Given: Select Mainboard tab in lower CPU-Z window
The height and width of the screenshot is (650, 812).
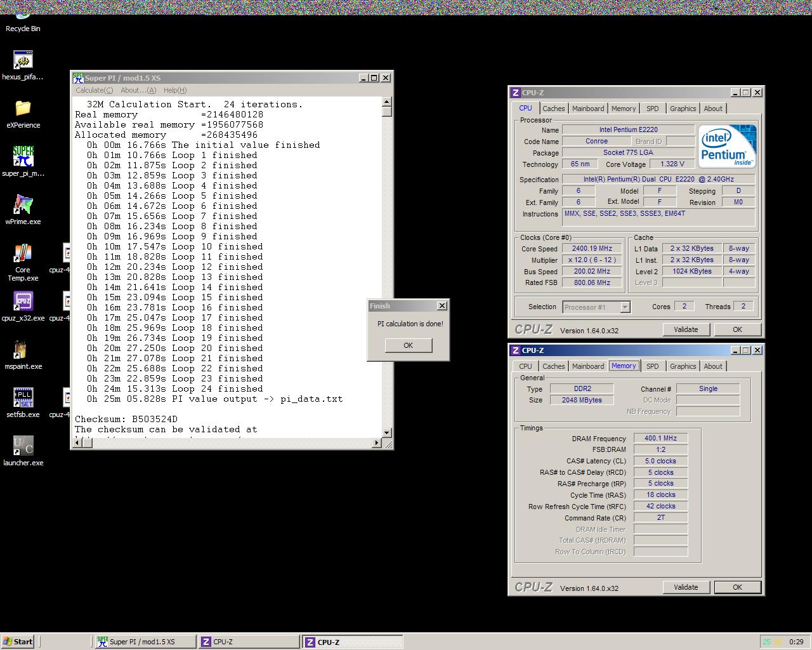Looking at the screenshot, I should [588, 366].
